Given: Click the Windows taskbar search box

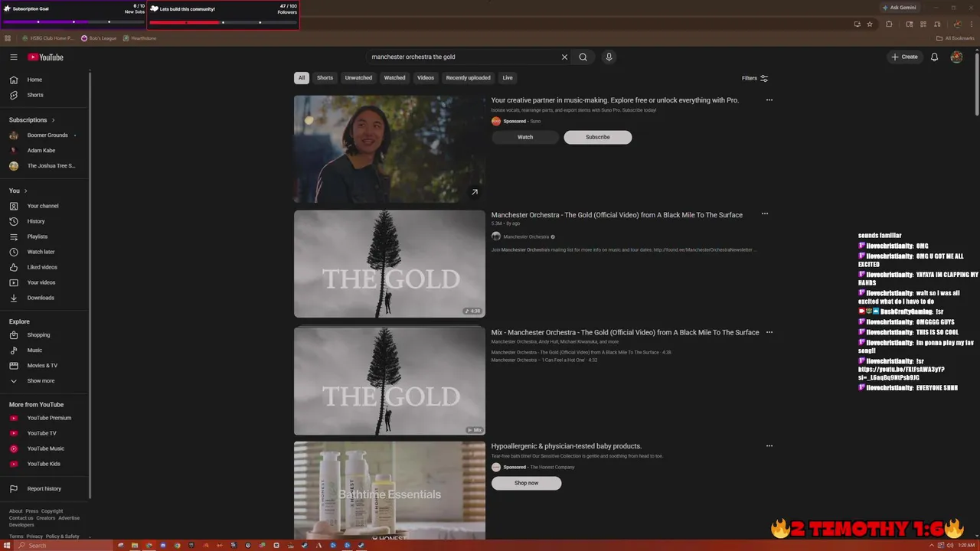Looking at the screenshot, I should click(65, 546).
